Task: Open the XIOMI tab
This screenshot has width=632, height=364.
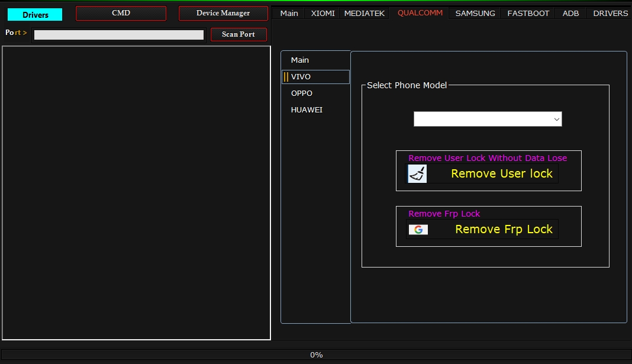Action: coord(323,13)
